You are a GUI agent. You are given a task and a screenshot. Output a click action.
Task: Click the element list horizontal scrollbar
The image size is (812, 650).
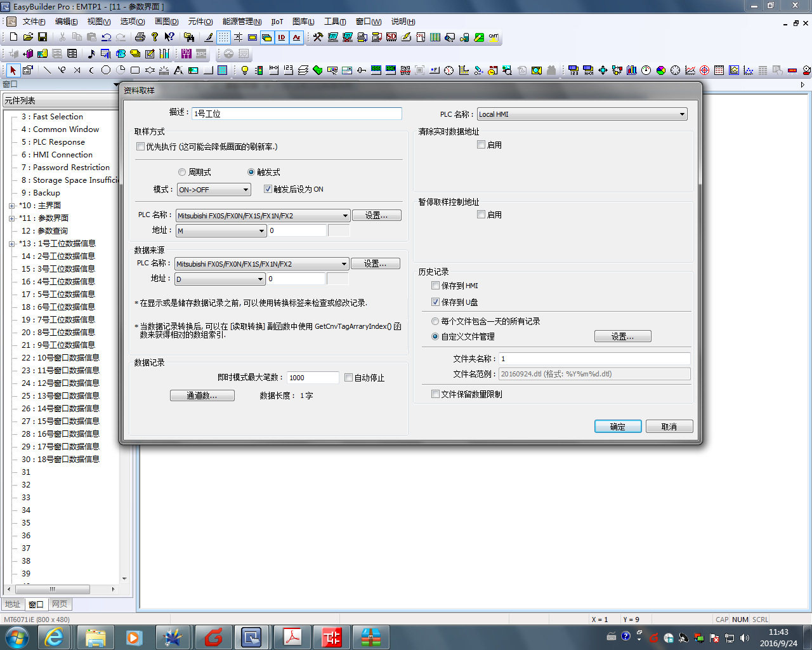[x=60, y=589]
